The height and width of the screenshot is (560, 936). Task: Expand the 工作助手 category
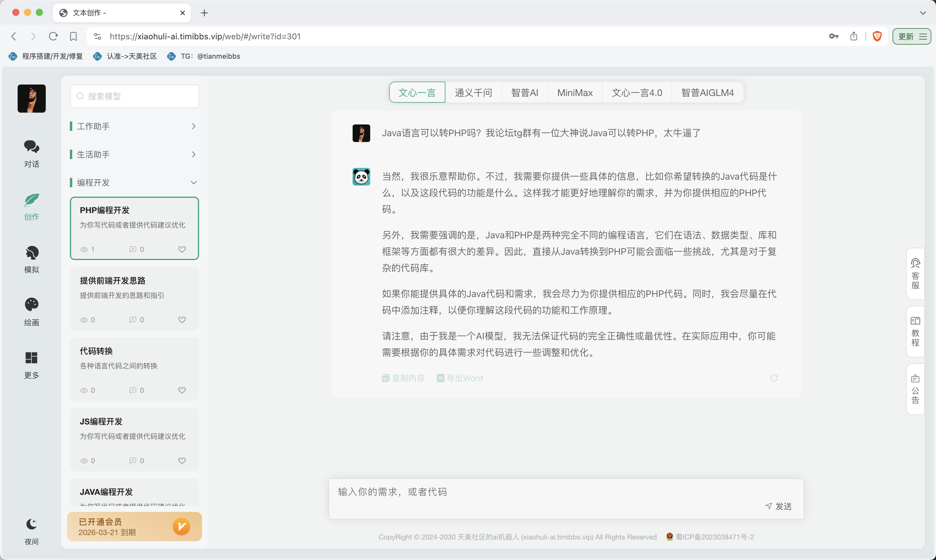tap(134, 126)
